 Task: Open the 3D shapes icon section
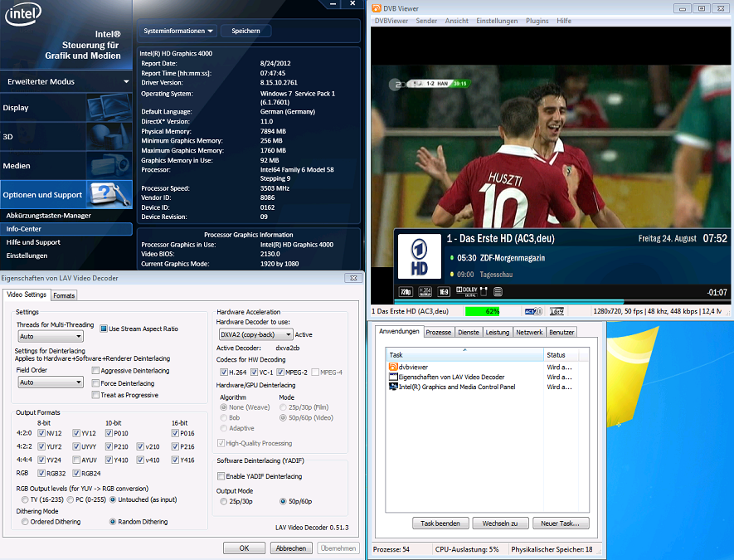pyautogui.click(x=106, y=137)
